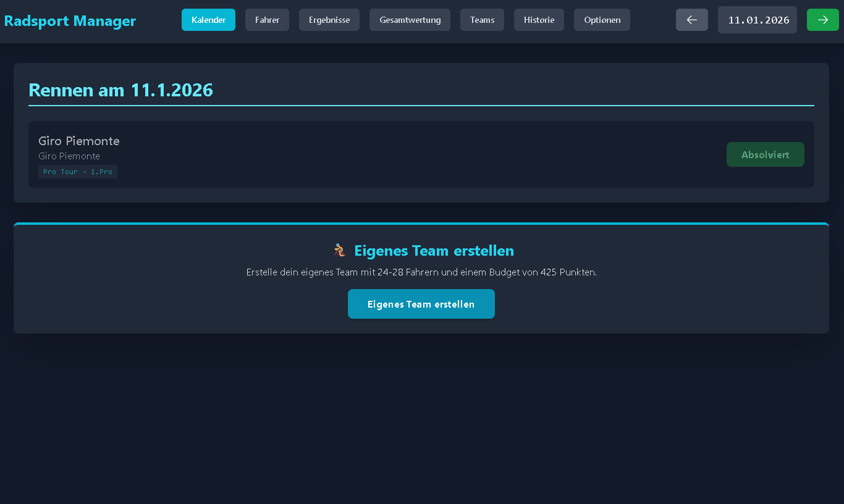Click the Radsport Manager app title
Viewport: 844px width, 504px height.
click(x=70, y=21)
